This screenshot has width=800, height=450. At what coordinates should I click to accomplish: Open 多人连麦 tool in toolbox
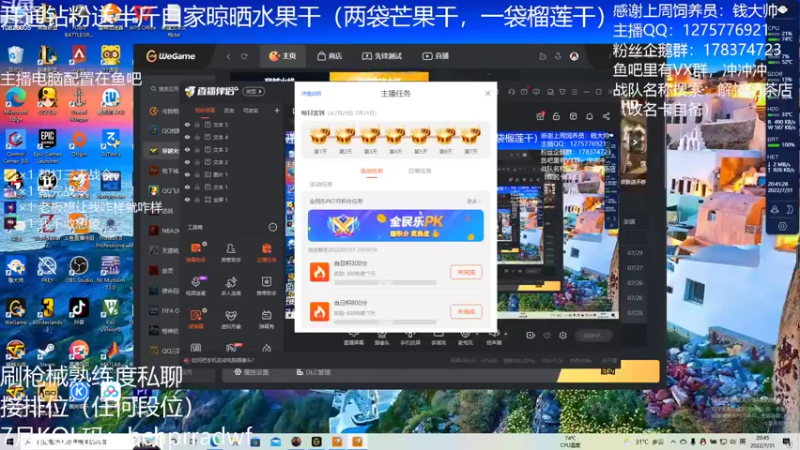tap(231, 286)
